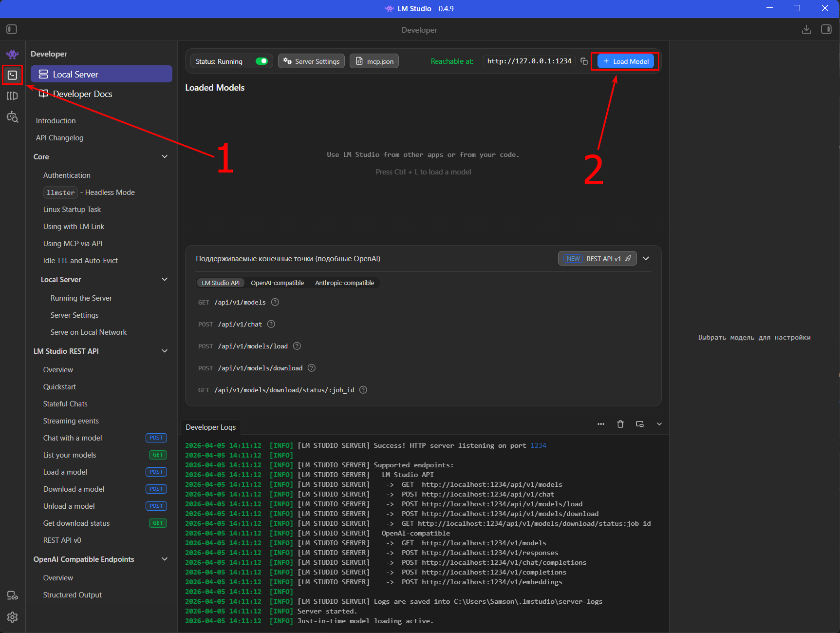
Task: Open the Developer terminal icon in sidebar
Action: (12, 75)
